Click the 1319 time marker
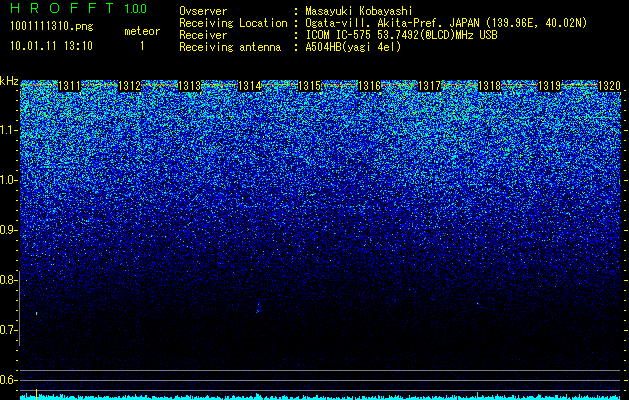 point(549,86)
